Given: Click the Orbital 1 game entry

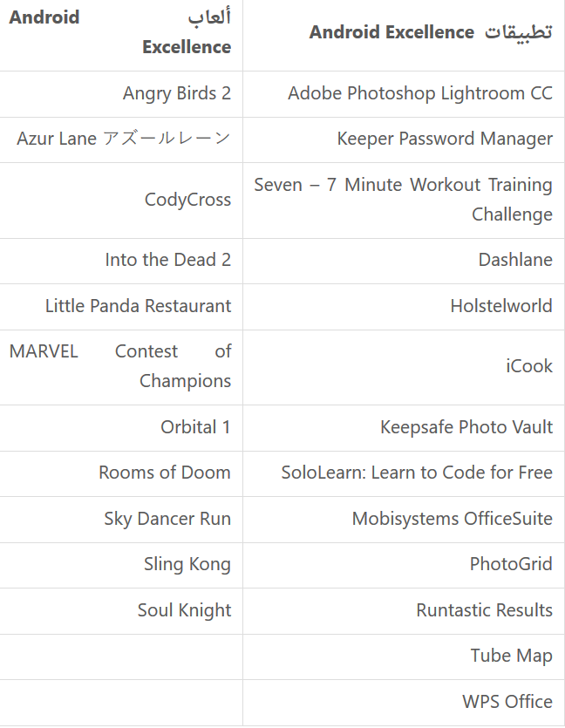Looking at the screenshot, I should (x=195, y=427).
